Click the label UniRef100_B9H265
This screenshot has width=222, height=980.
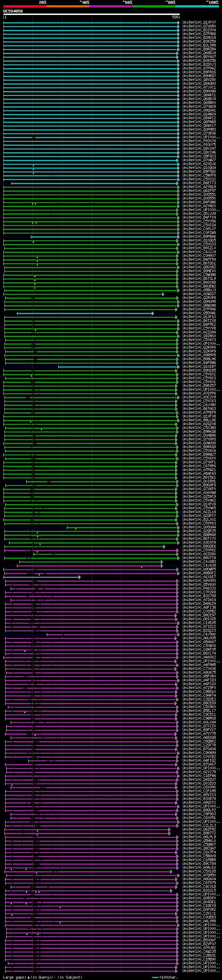(199, 371)
